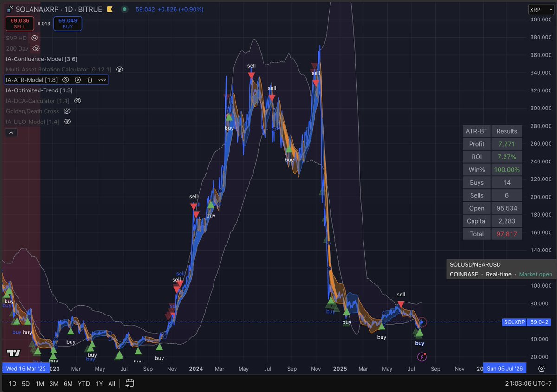Select the YTD time range
557x392 pixels.
point(84,384)
